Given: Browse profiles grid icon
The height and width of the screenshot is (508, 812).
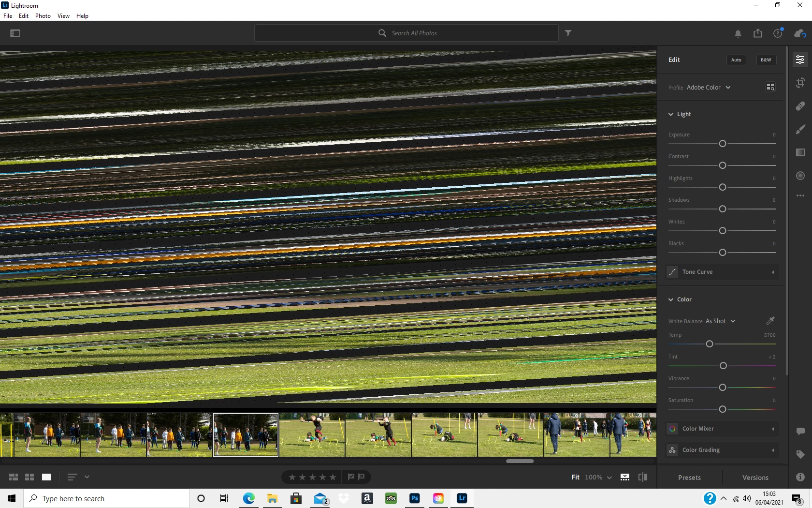Looking at the screenshot, I should pos(770,87).
